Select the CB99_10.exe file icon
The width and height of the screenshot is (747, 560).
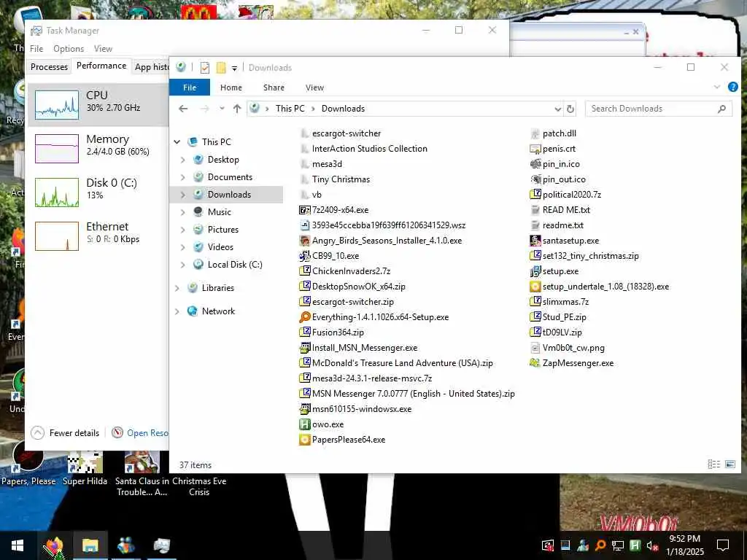304,256
